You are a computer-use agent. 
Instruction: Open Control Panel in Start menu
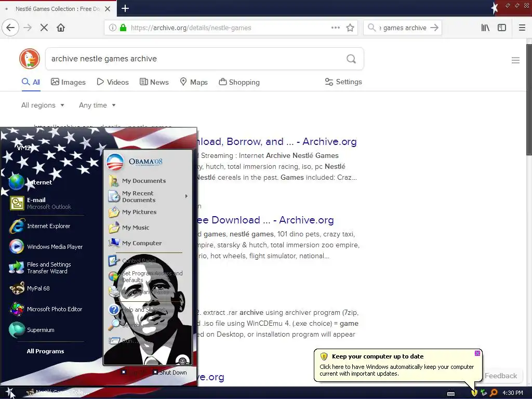point(132,261)
